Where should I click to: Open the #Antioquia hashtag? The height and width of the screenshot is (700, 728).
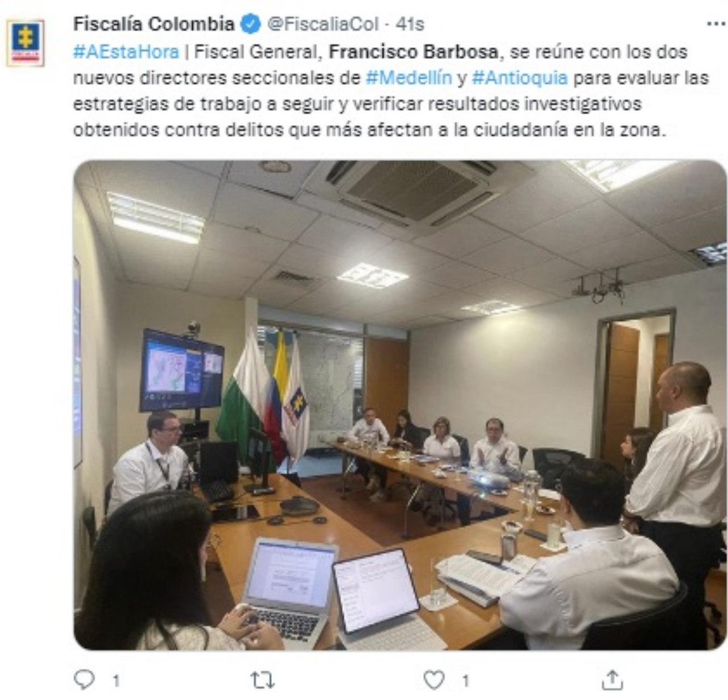click(520, 77)
